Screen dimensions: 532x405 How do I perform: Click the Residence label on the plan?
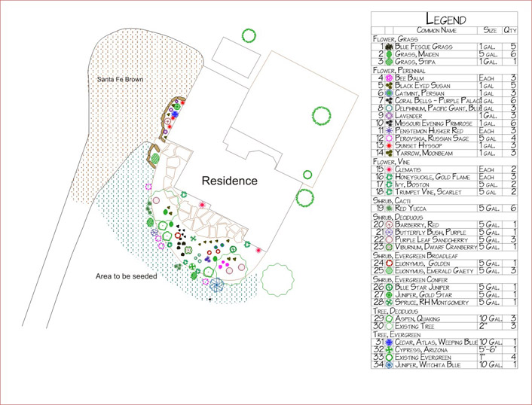(x=229, y=181)
